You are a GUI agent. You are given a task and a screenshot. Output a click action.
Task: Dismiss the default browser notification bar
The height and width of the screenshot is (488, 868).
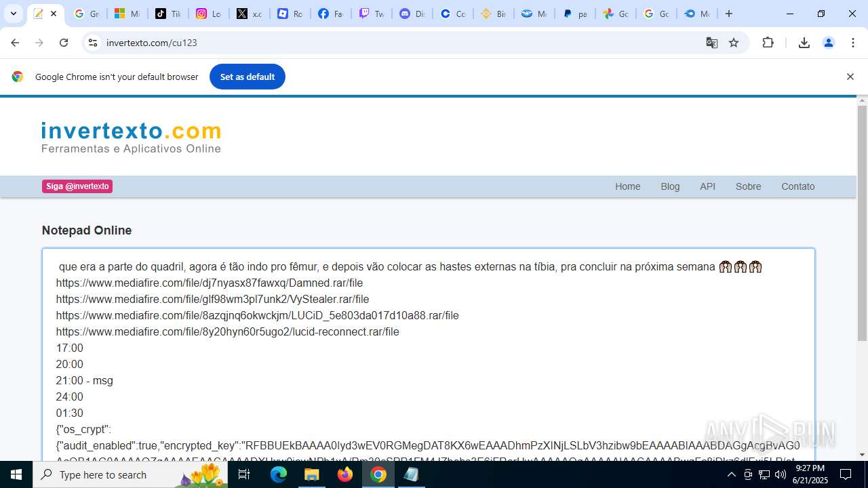coord(850,77)
